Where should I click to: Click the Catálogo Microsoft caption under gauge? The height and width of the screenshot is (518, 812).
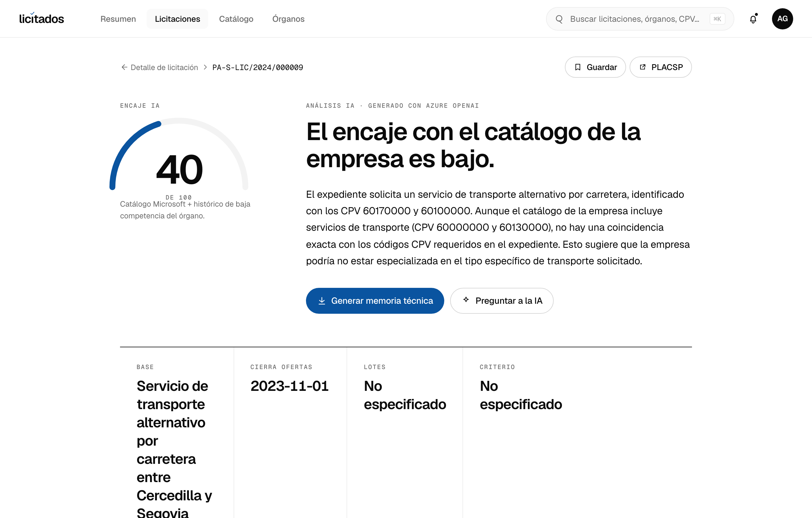click(x=185, y=210)
